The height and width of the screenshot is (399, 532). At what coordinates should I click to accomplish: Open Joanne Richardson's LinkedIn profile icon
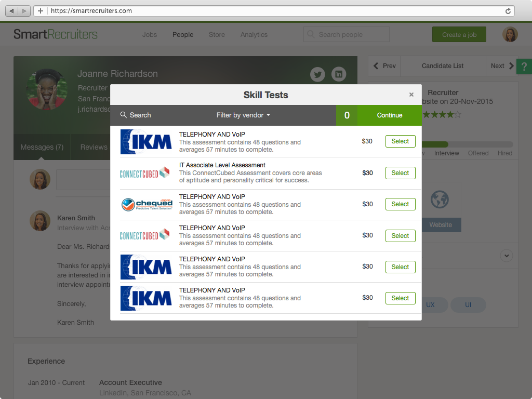(339, 74)
